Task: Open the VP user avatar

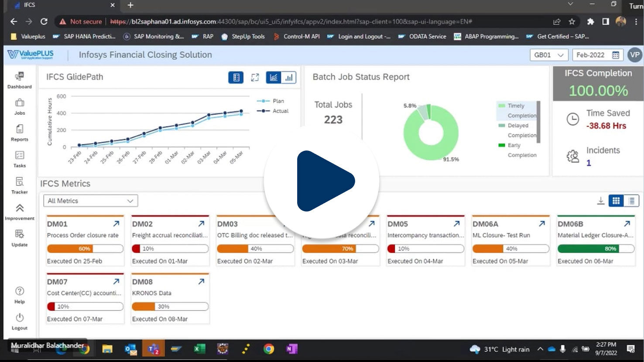Action: [x=634, y=55]
